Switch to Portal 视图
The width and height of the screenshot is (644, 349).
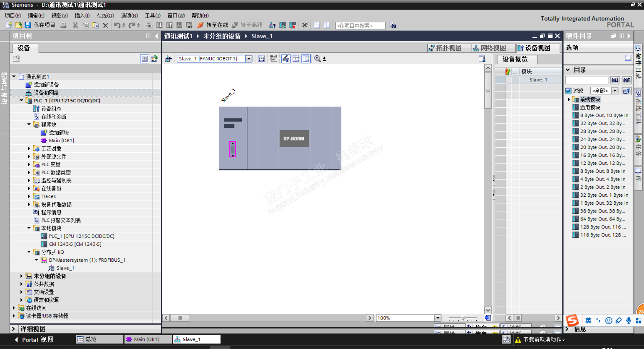click(x=34, y=340)
